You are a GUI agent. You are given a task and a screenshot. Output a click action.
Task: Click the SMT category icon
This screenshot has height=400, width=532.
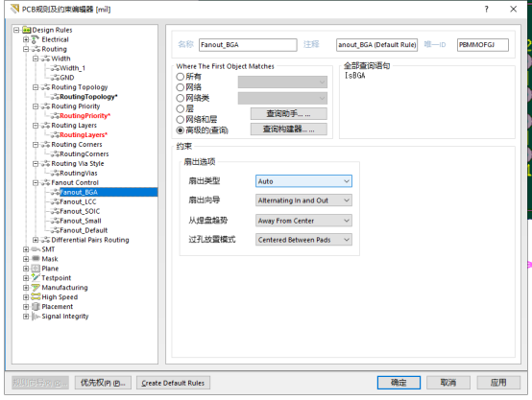[36, 249]
